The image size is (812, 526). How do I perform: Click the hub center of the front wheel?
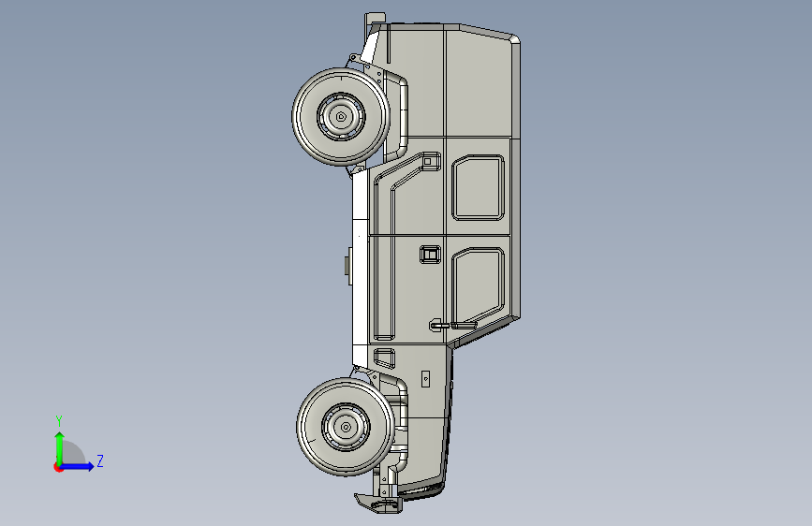click(x=346, y=427)
